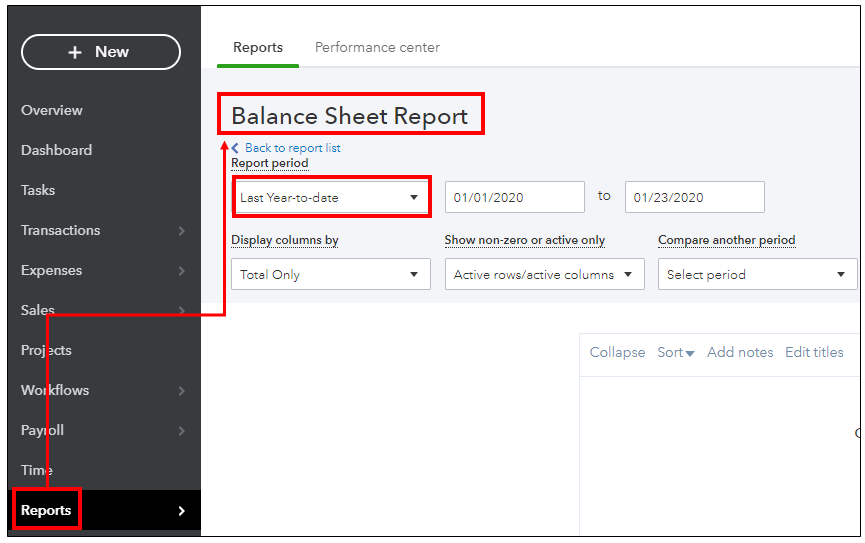Open Time in the sidebar
This screenshot has width=865, height=543.
37,470
